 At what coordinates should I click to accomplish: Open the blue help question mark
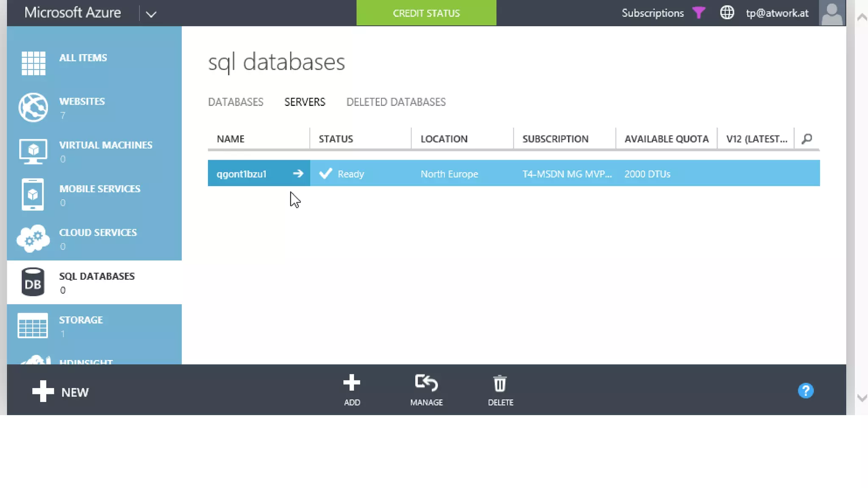(805, 391)
